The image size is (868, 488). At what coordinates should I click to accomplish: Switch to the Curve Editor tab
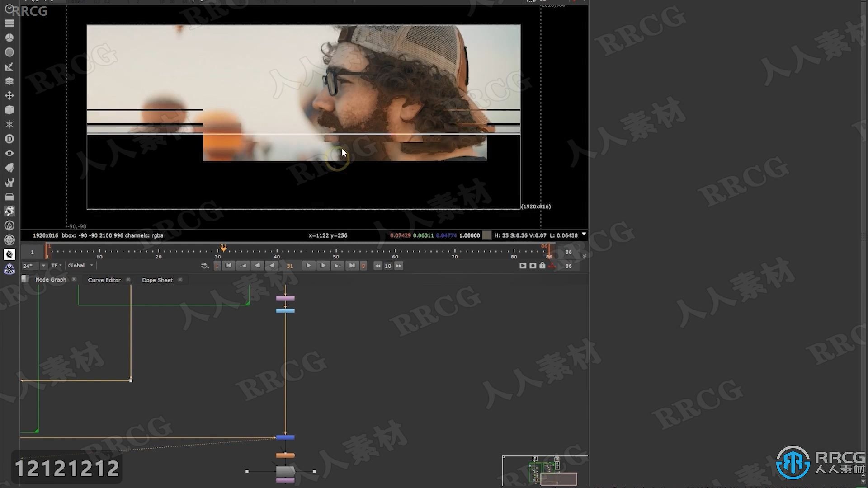[x=104, y=280]
